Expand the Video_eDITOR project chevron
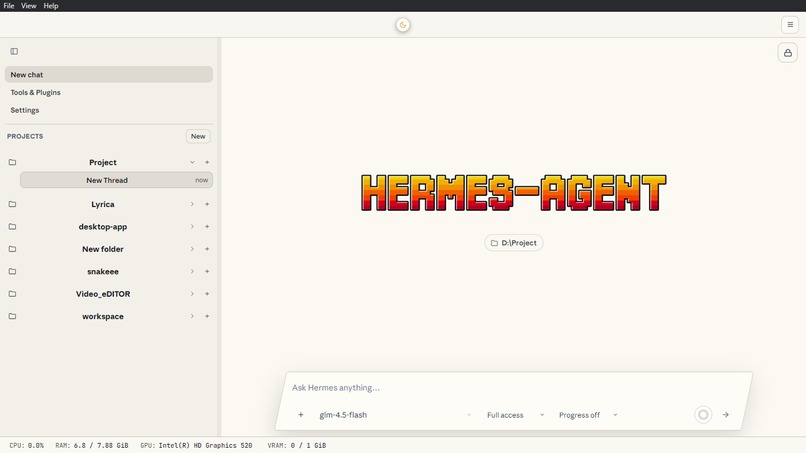806x453 pixels. [192, 294]
